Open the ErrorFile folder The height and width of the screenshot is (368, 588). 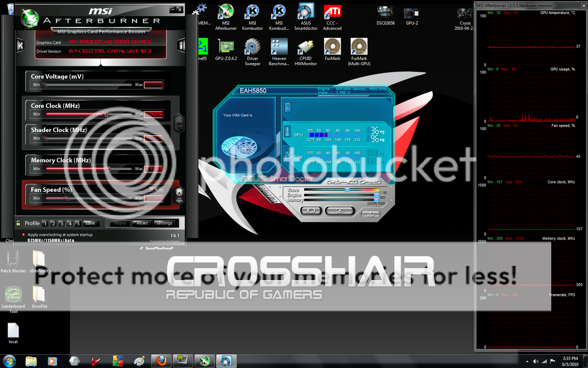point(39,297)
